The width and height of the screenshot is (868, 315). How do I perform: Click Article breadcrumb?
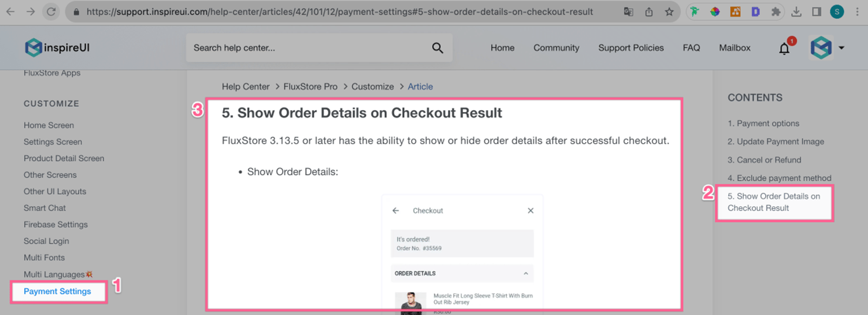pos(420,87)
